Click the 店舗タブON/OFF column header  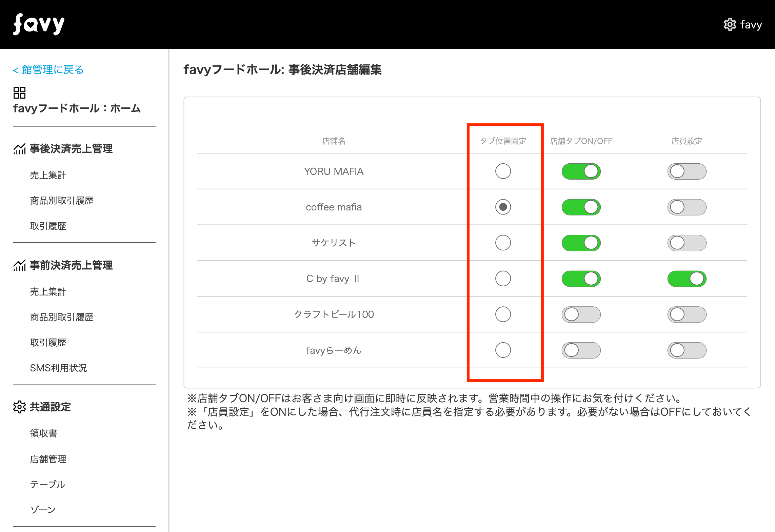pos(581,141)
